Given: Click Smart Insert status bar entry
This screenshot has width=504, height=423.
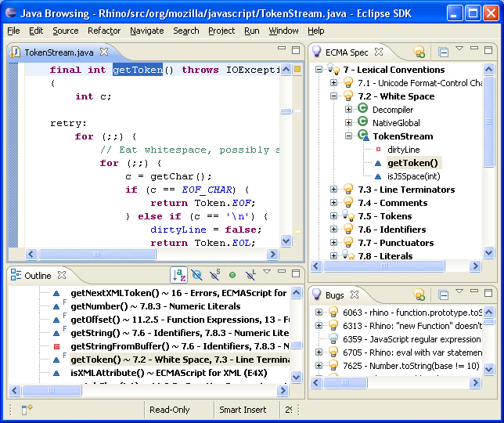Looking at the screenshot, I should coord(243,410).
